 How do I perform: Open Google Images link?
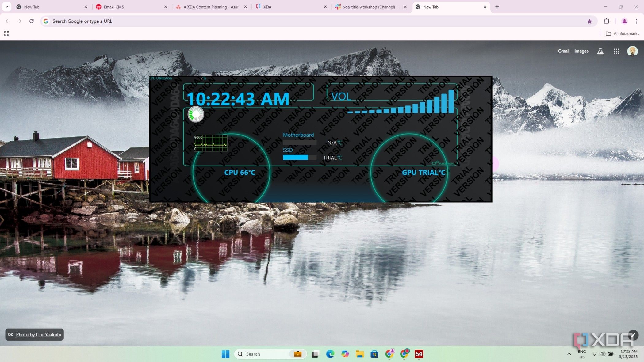tap(581, 51)
